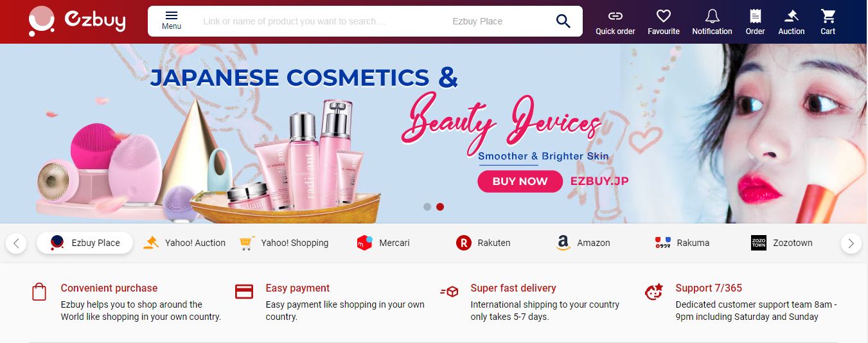868x343 pixels.
Task: Show previous marketplaces with left chevron
Action: [16, 243]
